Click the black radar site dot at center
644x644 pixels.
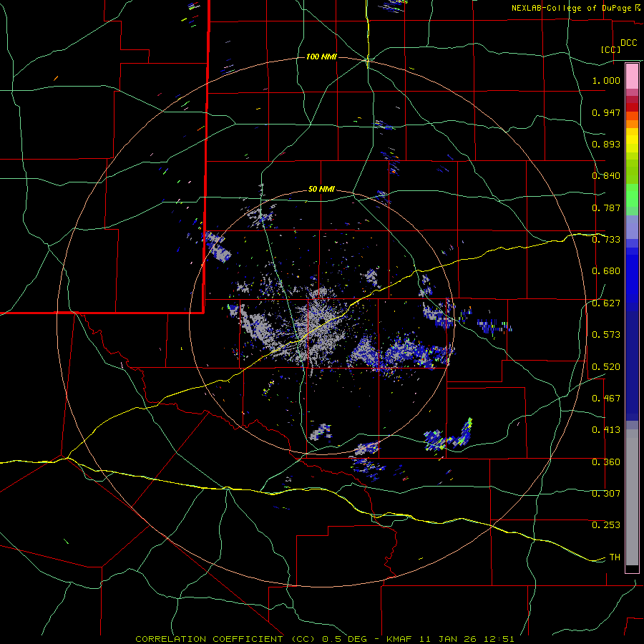(323, 321)
